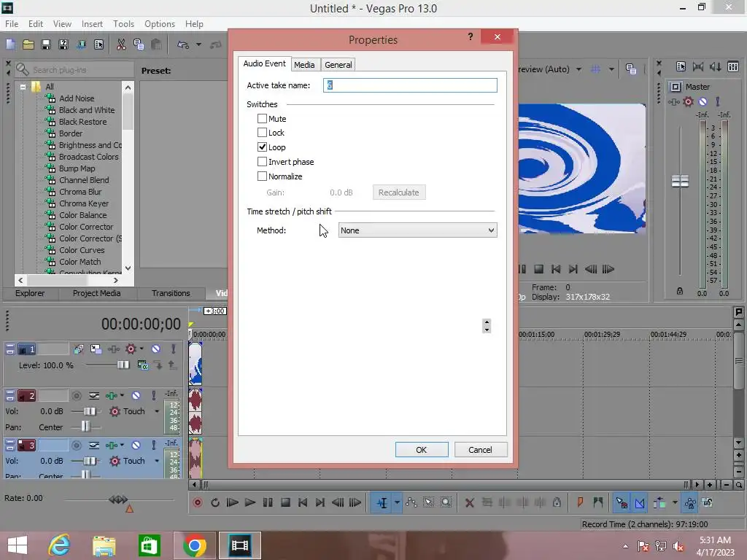Select the Normal Edit tool

(382, 503)
